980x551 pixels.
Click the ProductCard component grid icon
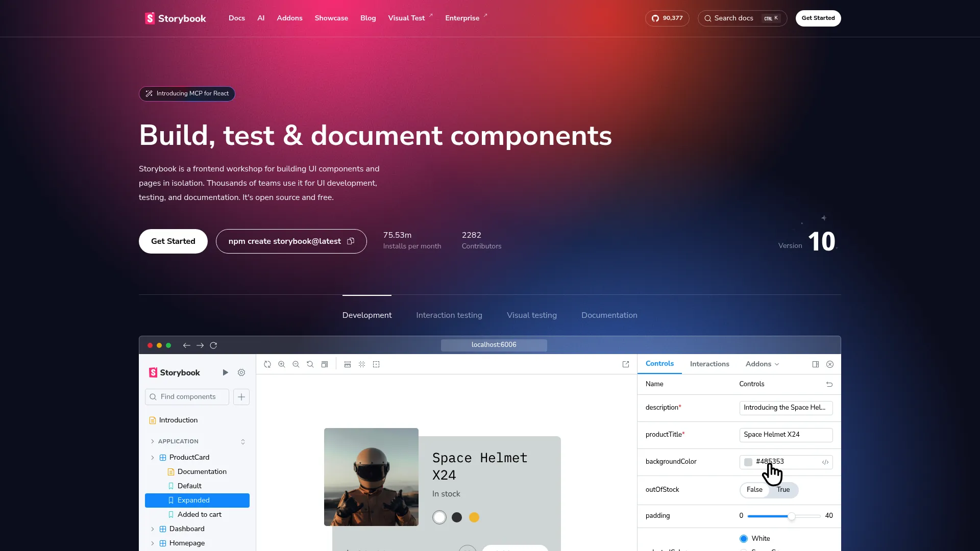pyautogui.click(x=163, y=458)
